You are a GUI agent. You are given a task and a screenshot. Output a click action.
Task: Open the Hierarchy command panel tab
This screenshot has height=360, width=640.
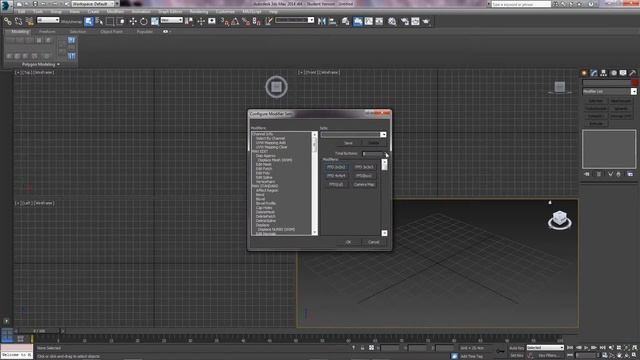point(604,73)
